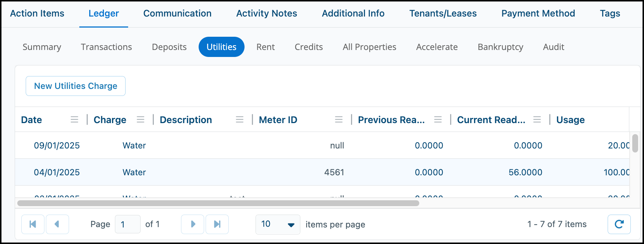
Task: Open the Current Reading column menu icon
Action: pyautogui.click(x=537, y=120)
